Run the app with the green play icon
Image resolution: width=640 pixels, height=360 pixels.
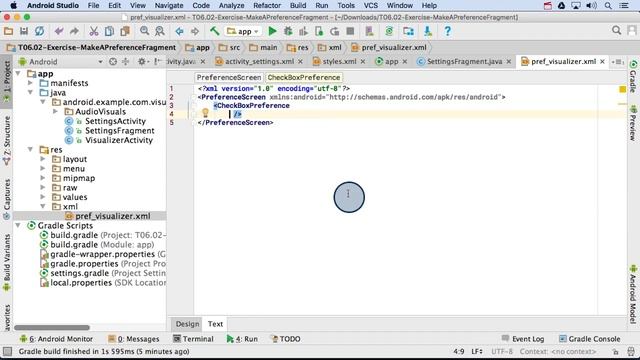[272, 31]
